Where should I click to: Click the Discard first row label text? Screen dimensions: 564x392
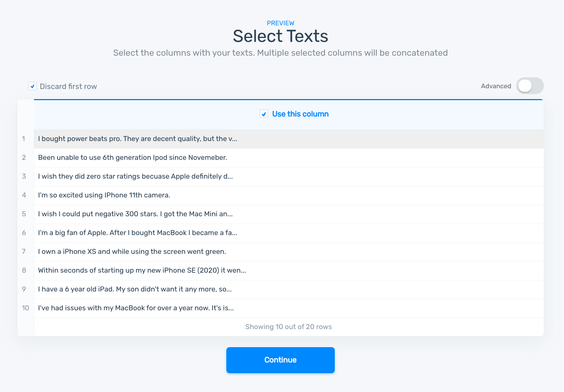pos(68,86)
